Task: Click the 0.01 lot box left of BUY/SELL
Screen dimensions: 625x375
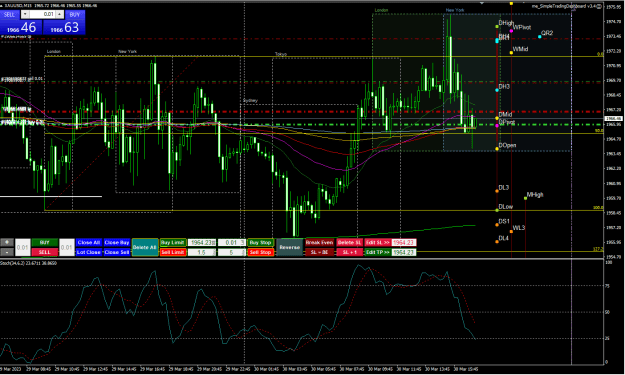Action: 23,247
